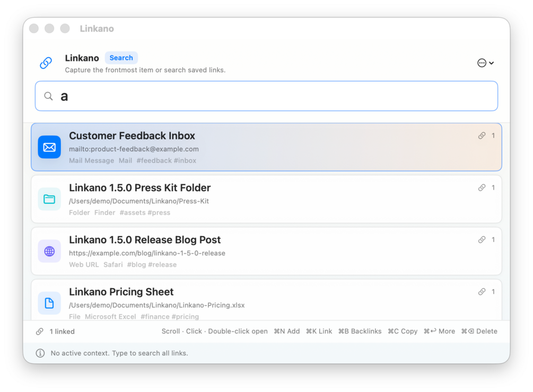The height and width of the screenshot is (392, 533).
Task: Click 'Scroll · Click · Double-click open' hint text
Action: tap(214, 331)
